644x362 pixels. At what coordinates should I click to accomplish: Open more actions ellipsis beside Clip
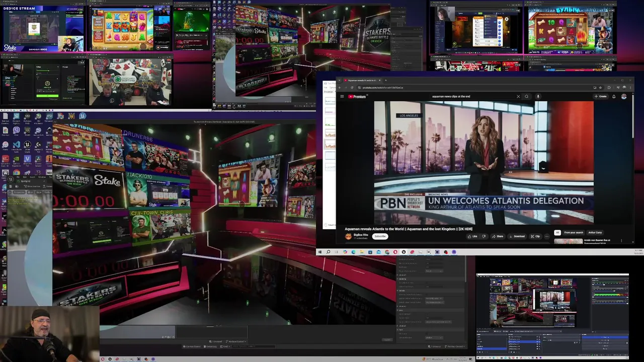[x=547, y=236]
